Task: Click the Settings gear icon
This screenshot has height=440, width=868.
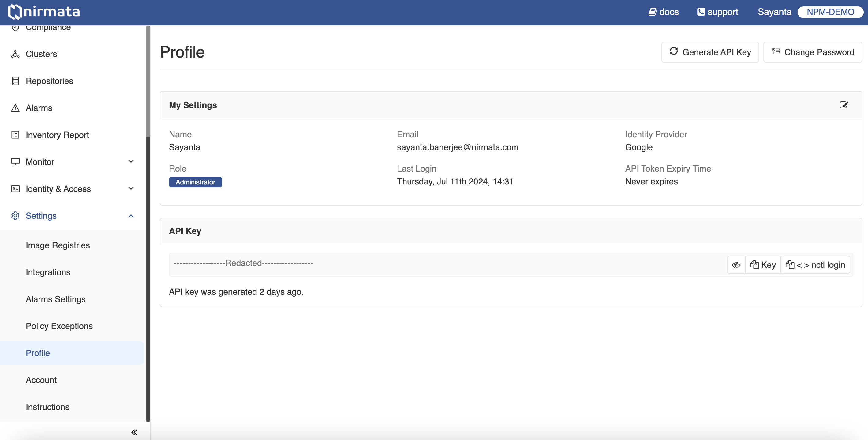Action: tap(15, 216)
